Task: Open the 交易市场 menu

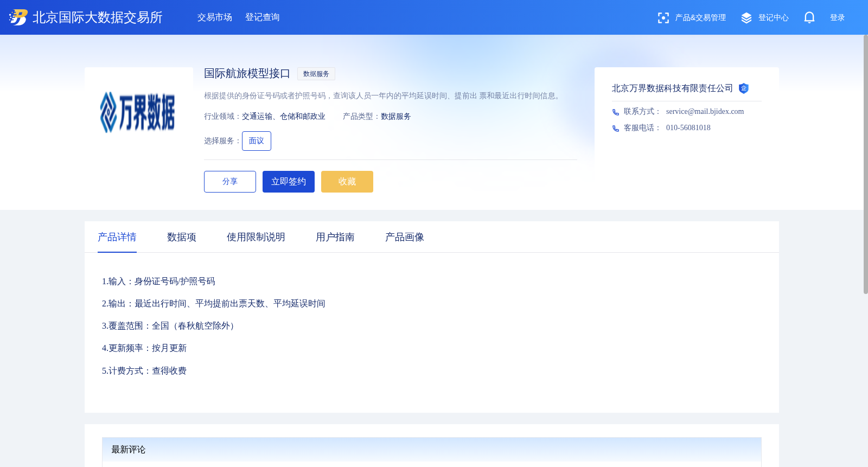Action: tap(215, 17)
